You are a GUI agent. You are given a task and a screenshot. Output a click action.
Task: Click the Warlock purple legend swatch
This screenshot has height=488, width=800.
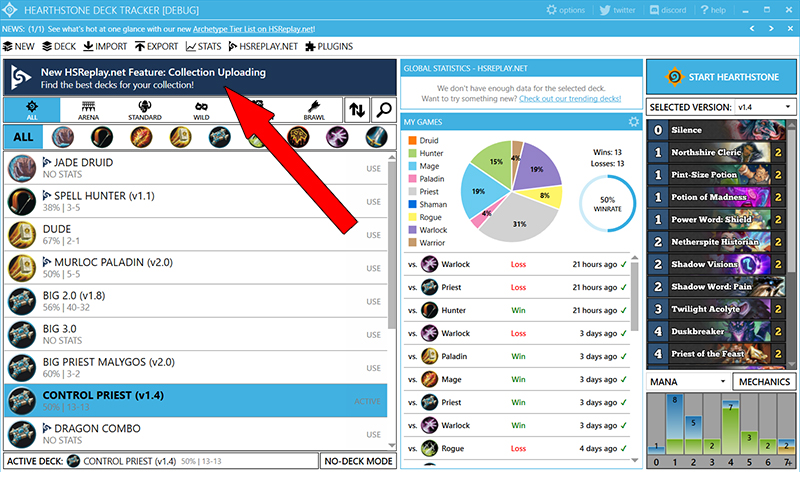pos(413,230)
